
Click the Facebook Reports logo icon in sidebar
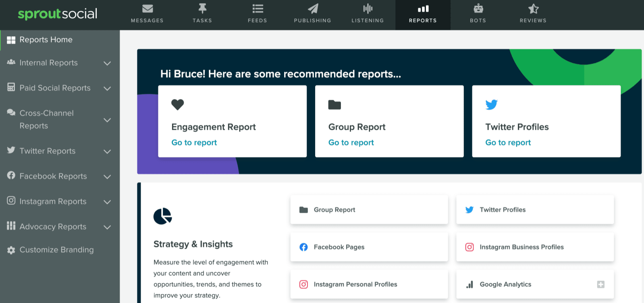[11, 175]
